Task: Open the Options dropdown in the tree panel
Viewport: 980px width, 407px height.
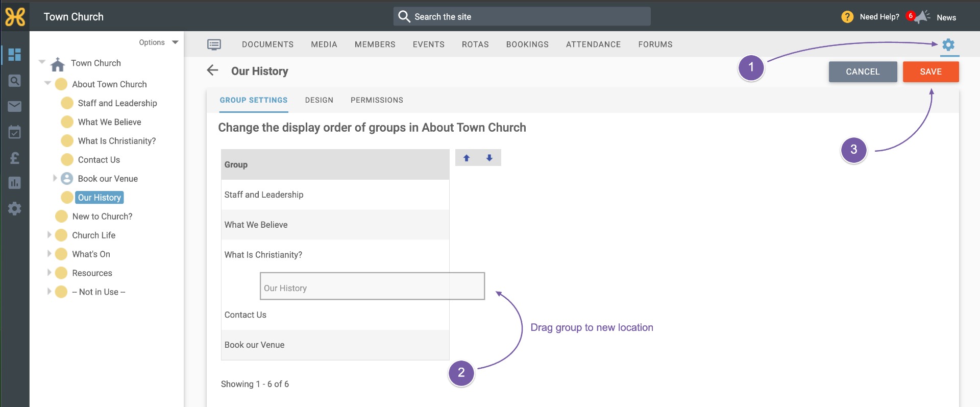Action: (159, 42)
